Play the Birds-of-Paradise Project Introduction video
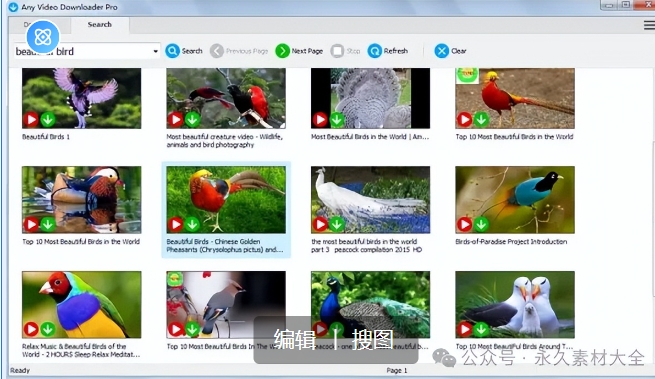This screenshot has width=655, height=379. click(x=464, y=224)
